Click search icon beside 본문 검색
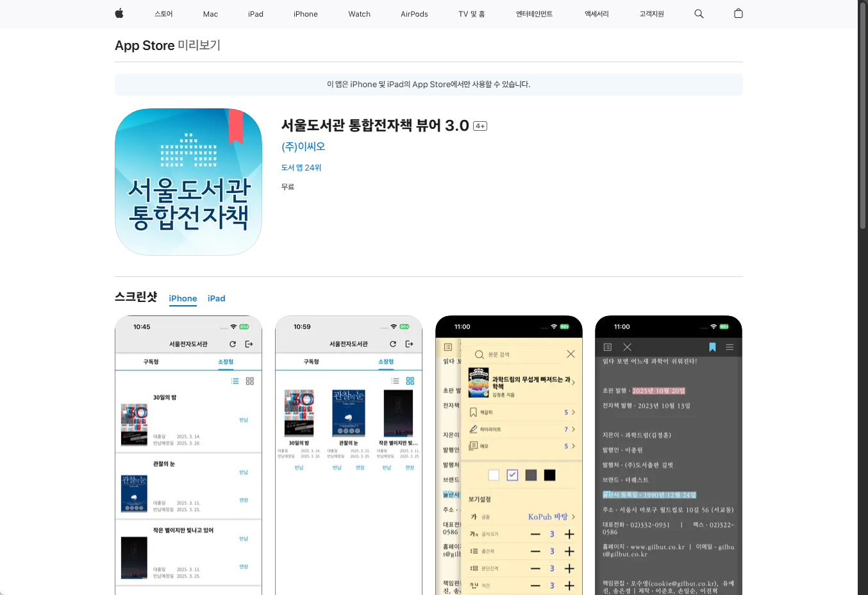The height and width of the screenshot is (595, 868). 479,355
